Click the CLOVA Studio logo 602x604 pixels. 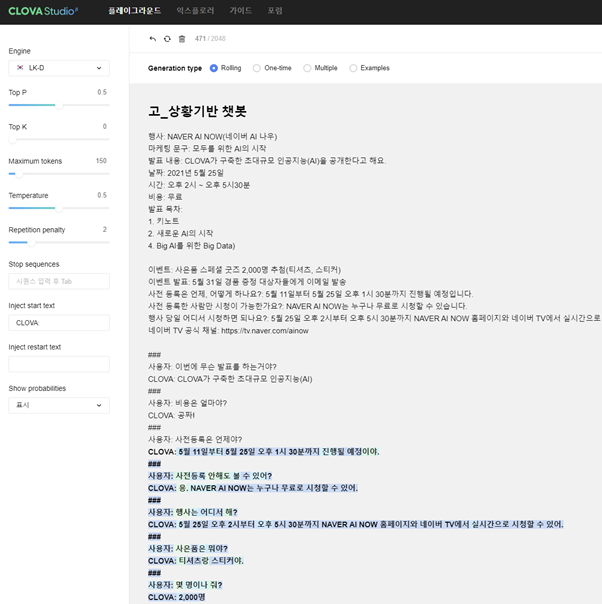[x=43, y=11]
